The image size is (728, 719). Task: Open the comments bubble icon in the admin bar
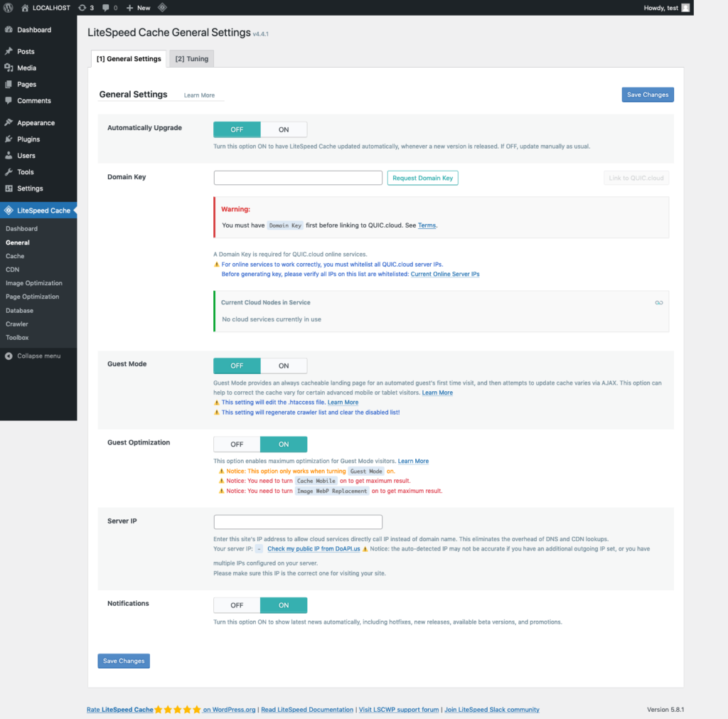109,8
